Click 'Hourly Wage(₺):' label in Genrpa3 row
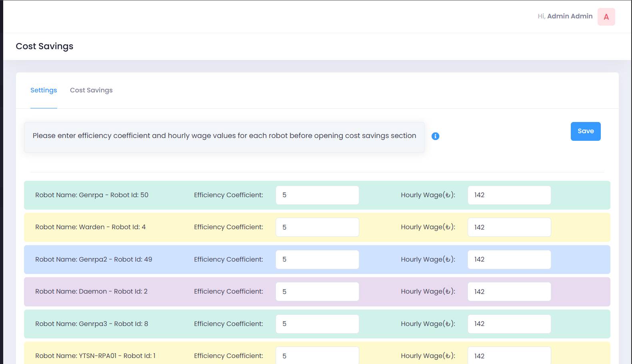This screenshot has height=364, width=632. click(428, 324)
